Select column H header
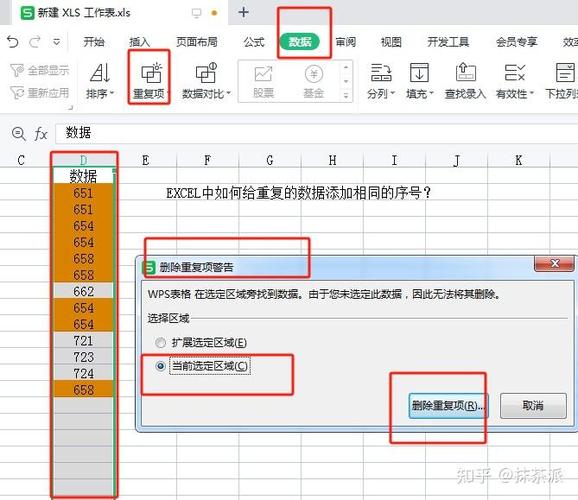The height and width of the screenshot is (500, 578). 332,160
